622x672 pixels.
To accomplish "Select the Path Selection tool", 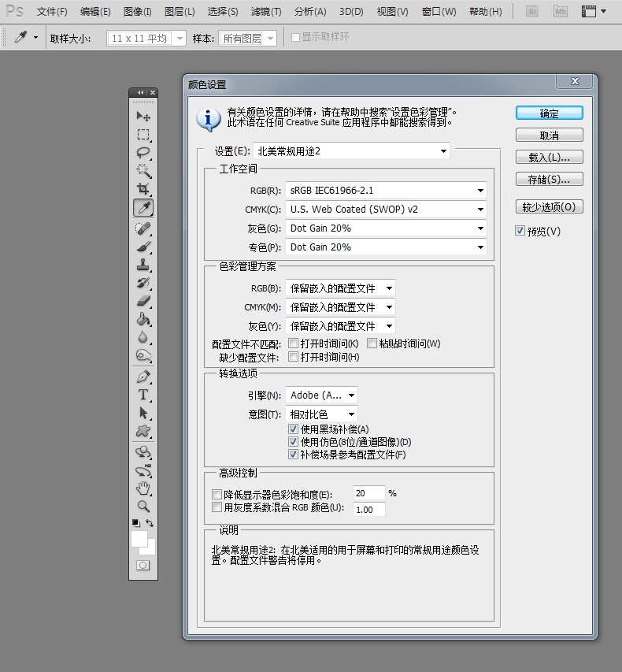I will tap(143, 413).
